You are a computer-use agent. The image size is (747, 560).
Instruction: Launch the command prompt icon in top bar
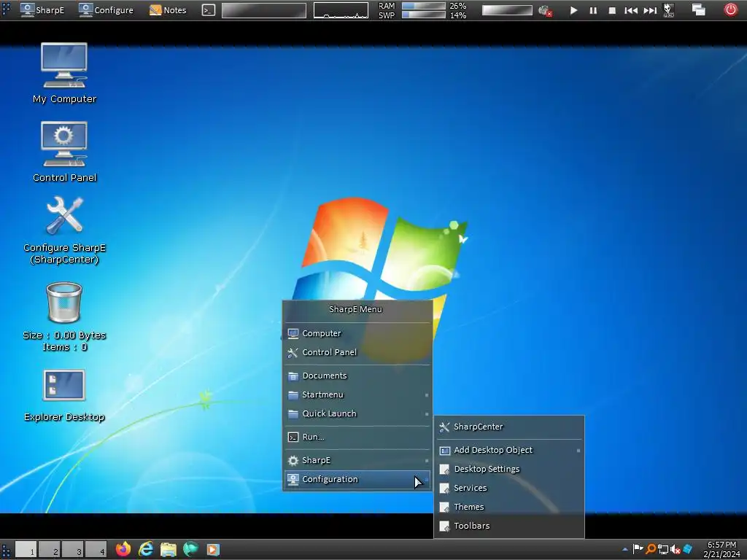click(208, 10)
